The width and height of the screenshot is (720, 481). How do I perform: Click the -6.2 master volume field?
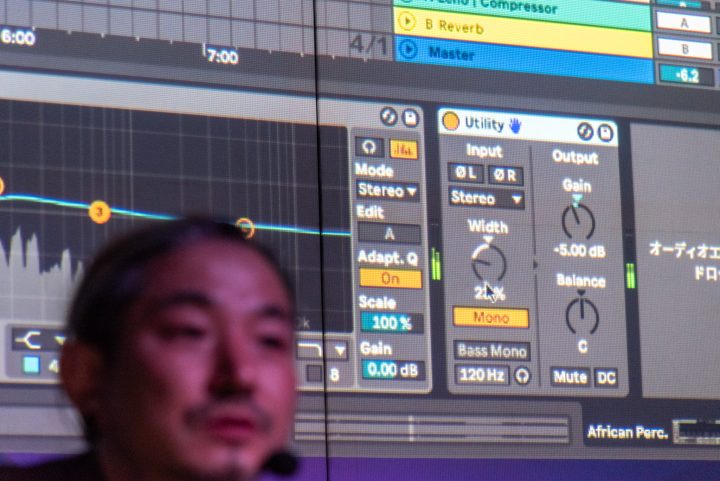click(687, 75)
